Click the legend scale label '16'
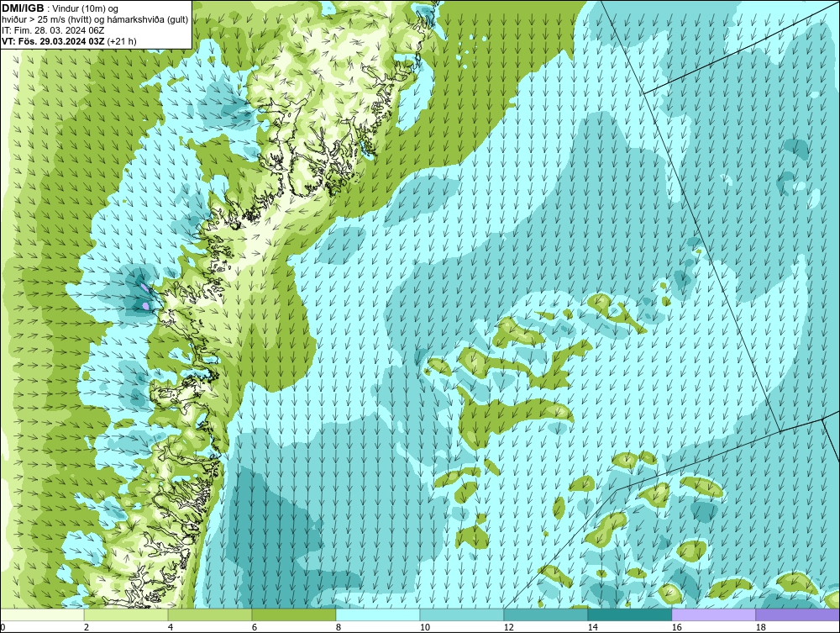The height and width of the screenshot is (633, 840). coord(676,627)
